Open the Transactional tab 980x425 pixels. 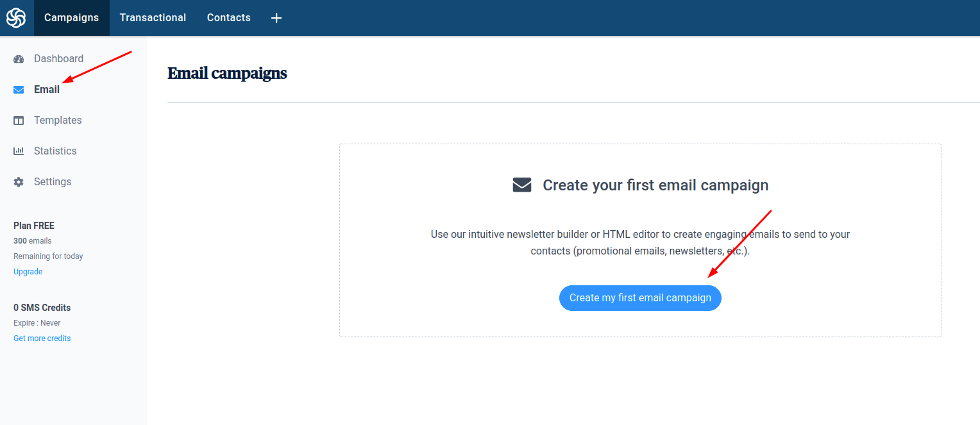pyautogui.click(x=153, y=18)
